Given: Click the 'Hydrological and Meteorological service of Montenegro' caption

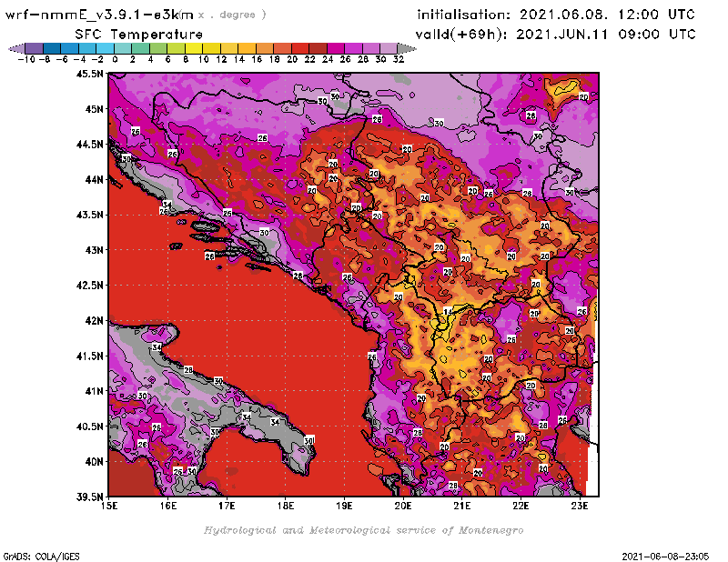Looking at the screenshot, I should (363, 530).
